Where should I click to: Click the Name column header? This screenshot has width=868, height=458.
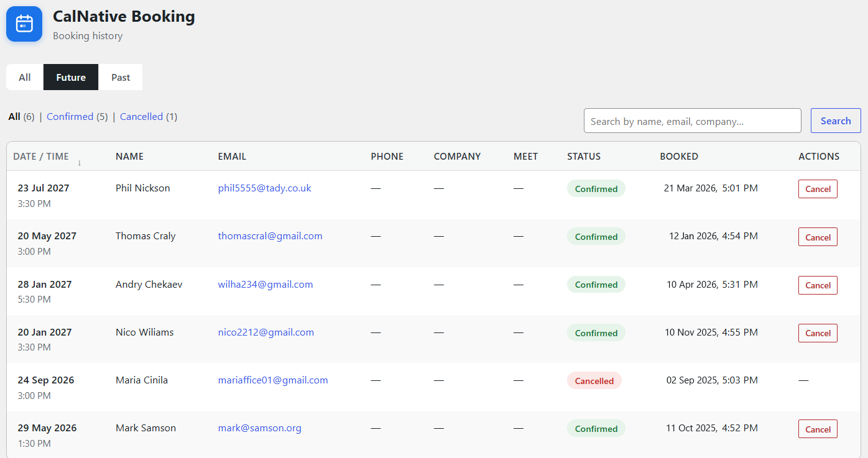point(129,157)
